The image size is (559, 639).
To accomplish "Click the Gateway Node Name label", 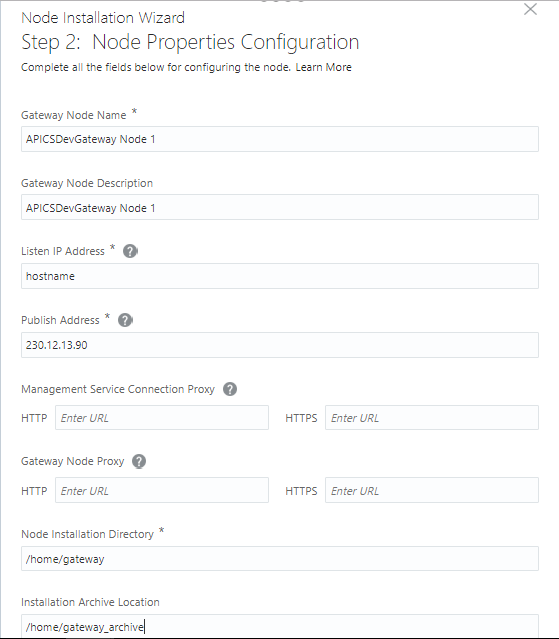I will 74,115.
